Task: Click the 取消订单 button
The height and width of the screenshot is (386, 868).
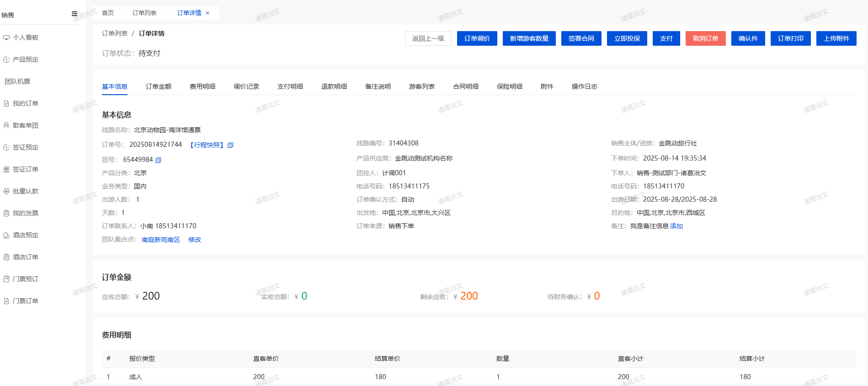Action: (705, 38)
